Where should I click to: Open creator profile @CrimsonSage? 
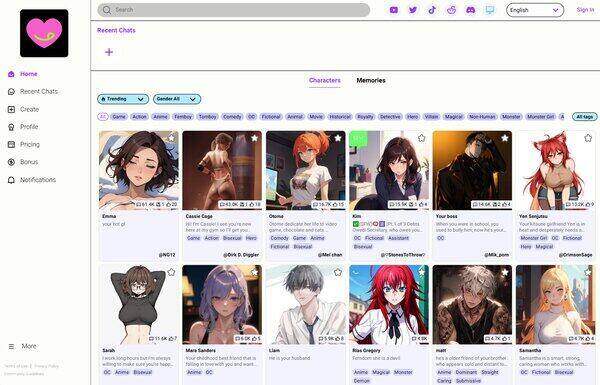tap(575, 255)
